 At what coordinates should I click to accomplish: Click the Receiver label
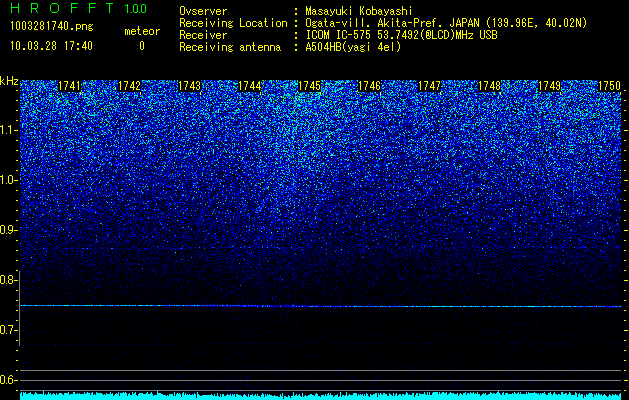203,35
